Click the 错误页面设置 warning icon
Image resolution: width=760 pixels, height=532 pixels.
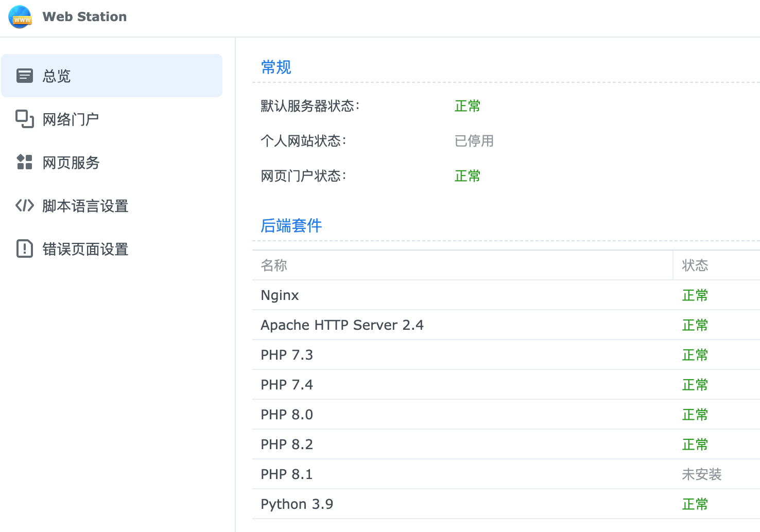pyautogui.click(x=24, y=249)
